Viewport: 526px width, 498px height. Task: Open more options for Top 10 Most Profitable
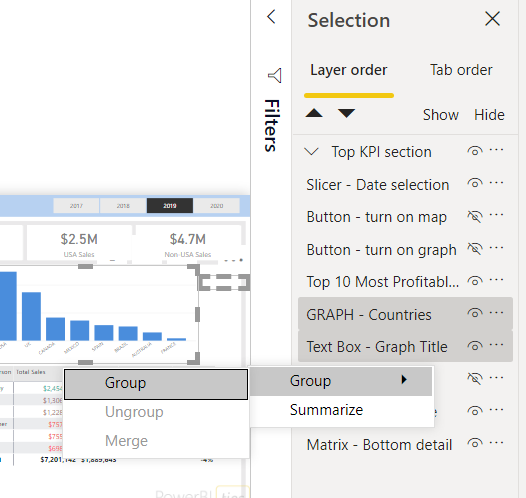click(496, 280)
